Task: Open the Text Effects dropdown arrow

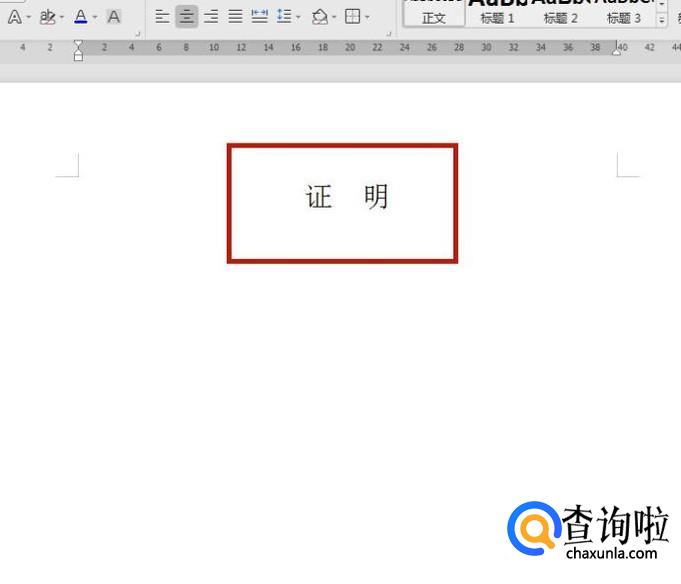Action: pos(29,17)
